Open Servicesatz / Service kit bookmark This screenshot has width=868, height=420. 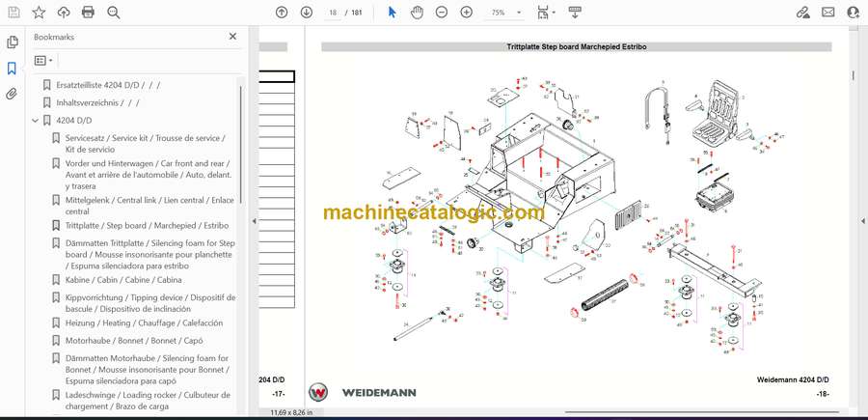(x=147, y=144)
